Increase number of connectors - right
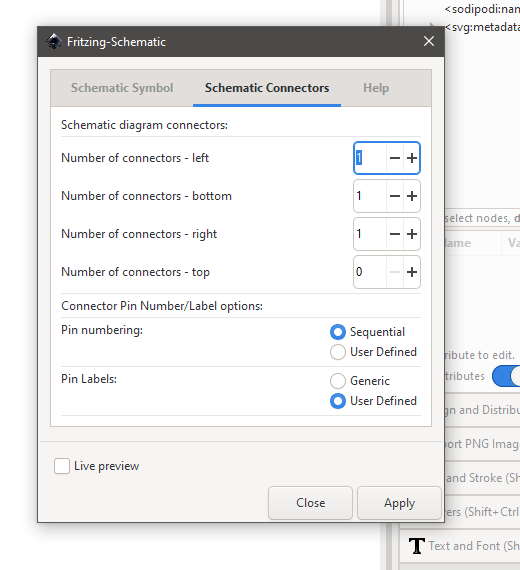Image resolution: width=520 pixels, height=570 pixels. pyautogui.click(x=412, y=234)
